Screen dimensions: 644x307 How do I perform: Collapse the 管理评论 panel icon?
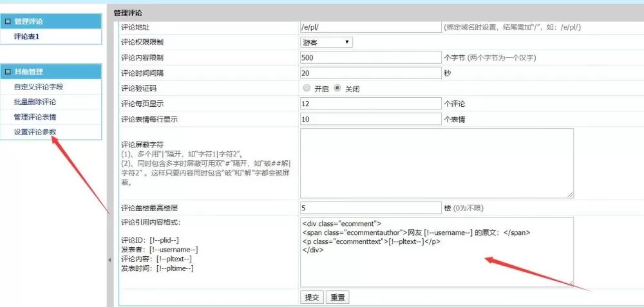pyautogui.click(x=8, y=21)
